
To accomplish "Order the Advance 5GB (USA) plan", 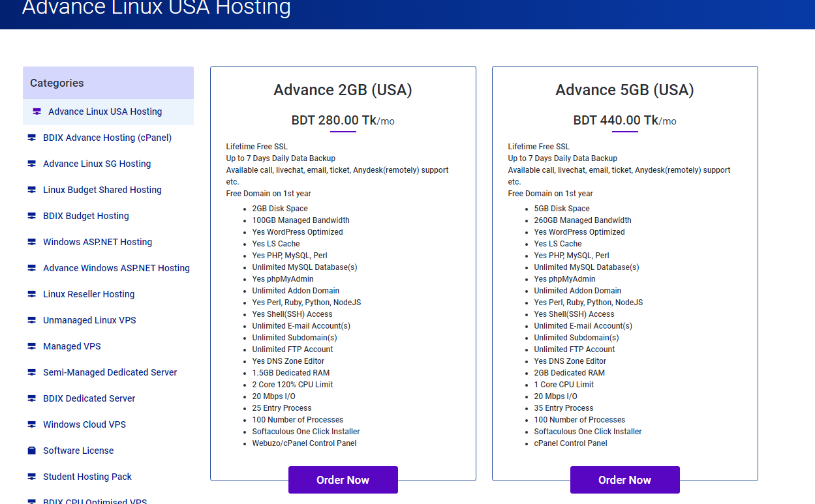I will [x=624, y=480].
